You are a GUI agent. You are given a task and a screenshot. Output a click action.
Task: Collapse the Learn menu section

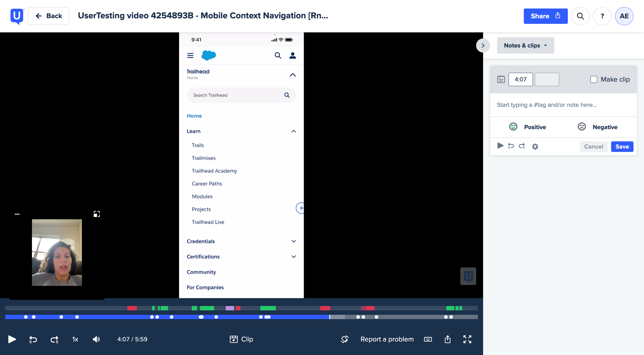[293, 131]
